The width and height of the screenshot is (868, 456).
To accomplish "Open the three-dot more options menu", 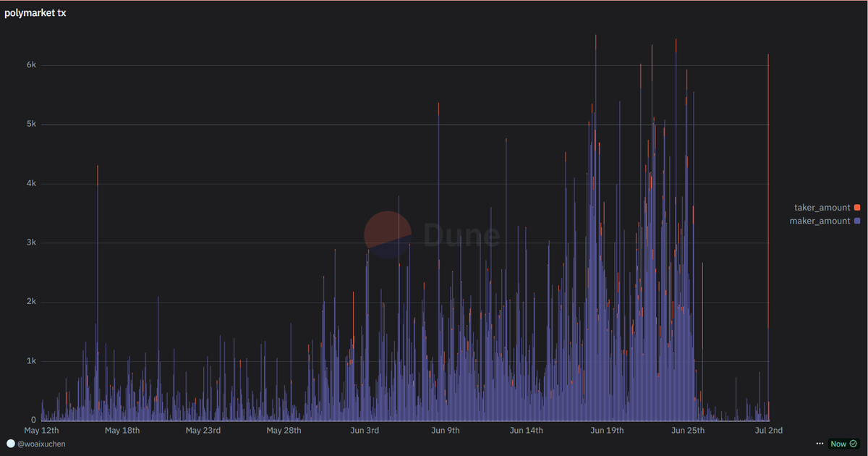I will click(x=820, y=444).
